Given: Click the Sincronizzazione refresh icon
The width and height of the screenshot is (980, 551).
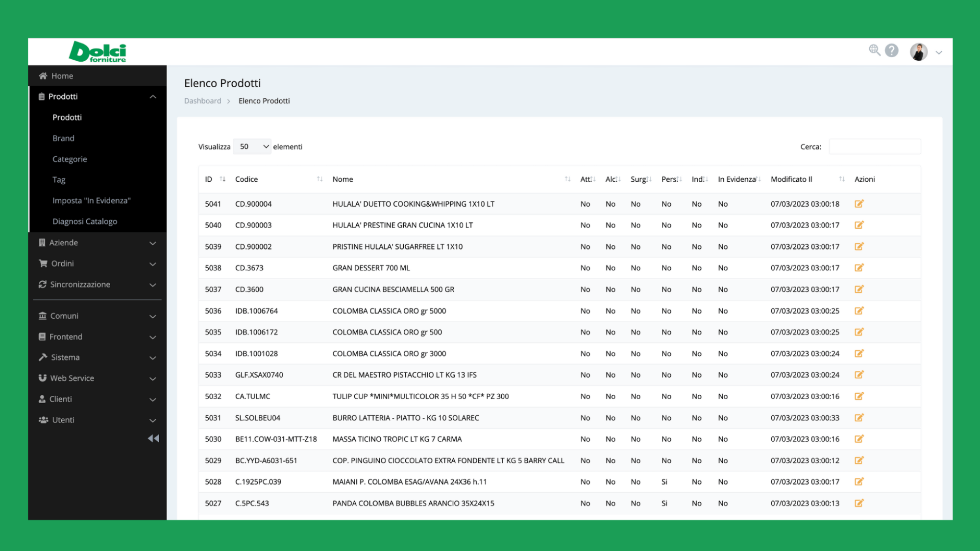Looking at the screenshot, I should [x=43, y=285].
